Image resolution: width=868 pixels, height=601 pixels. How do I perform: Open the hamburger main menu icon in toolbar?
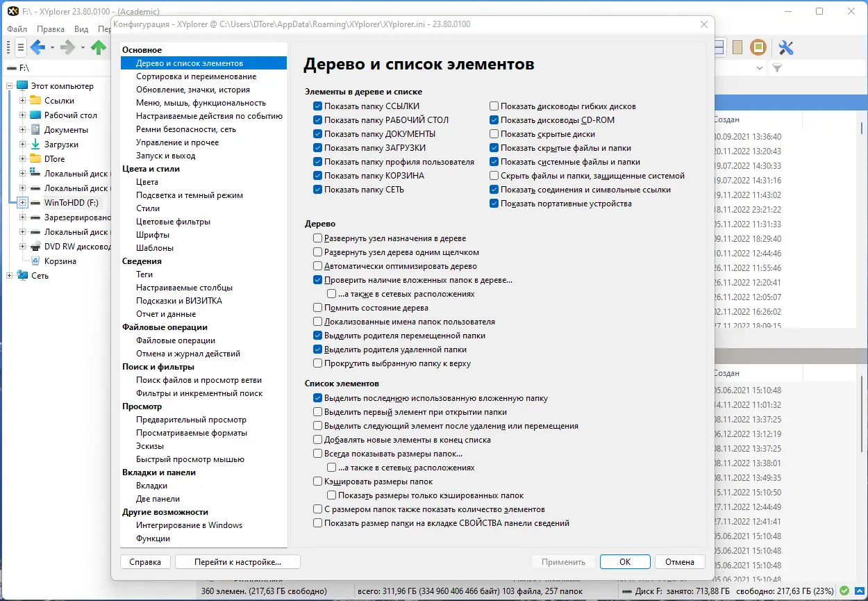click(x=21, y=47)
